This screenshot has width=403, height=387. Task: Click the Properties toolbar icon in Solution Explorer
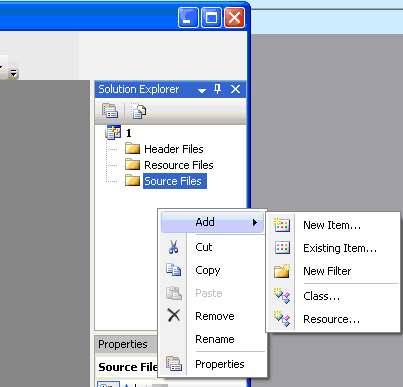(110, 111)
